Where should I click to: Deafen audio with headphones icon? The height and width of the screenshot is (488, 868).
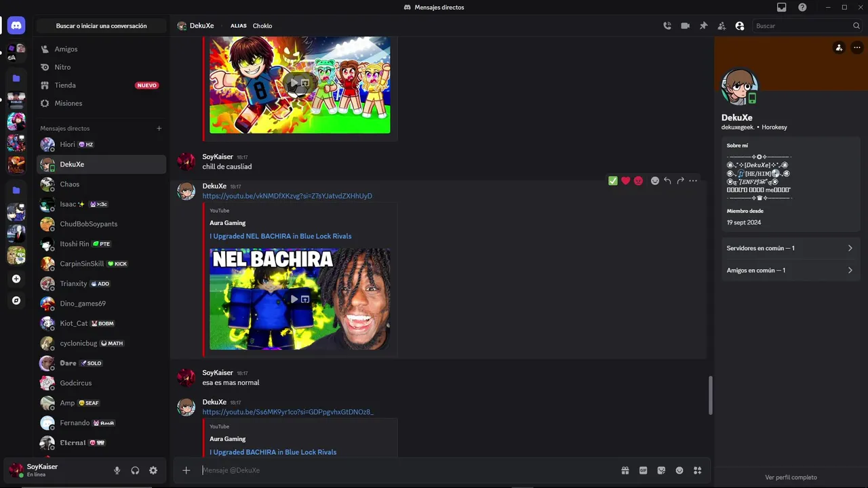click(135, 470)
